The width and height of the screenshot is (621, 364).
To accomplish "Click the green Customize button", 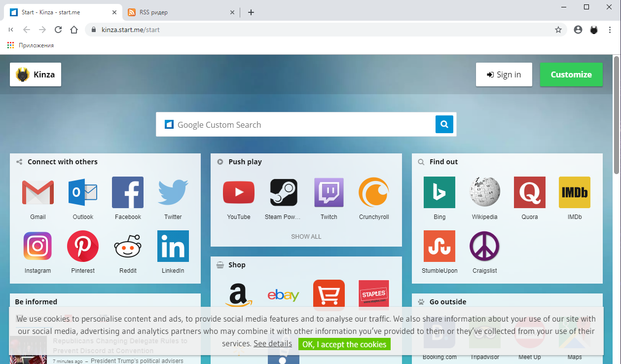I will click(x=571, y=74).
